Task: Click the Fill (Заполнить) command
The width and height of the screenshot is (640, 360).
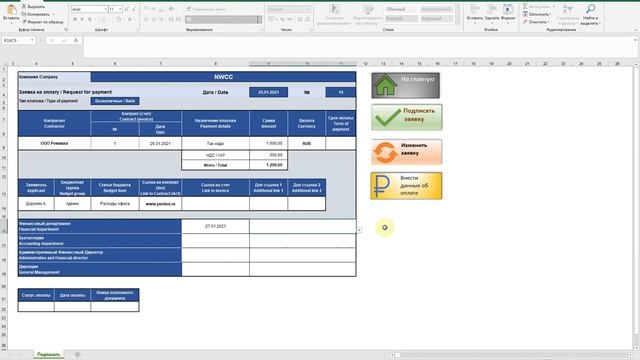Action: click(x=536, y=14)
